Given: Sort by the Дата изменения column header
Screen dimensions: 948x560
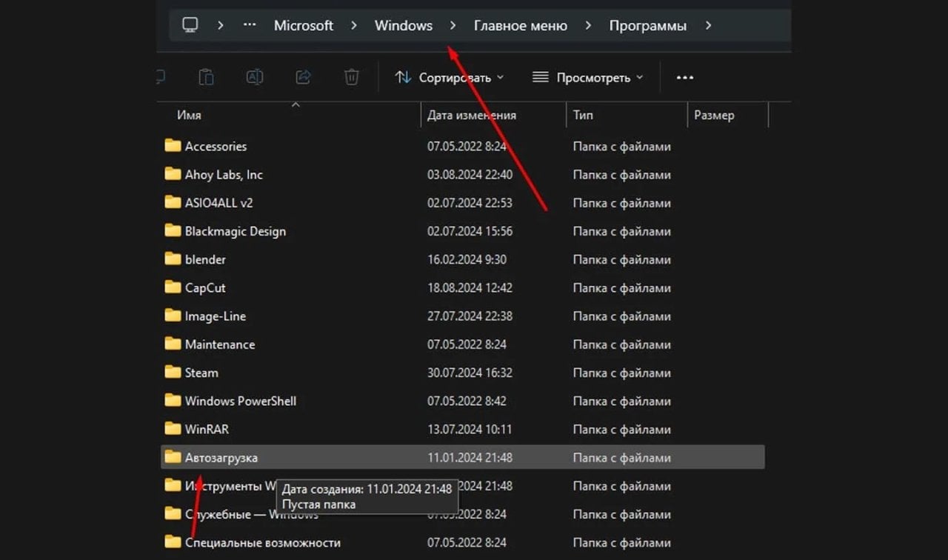Looking at the screenshot, I should pos(472,116).
